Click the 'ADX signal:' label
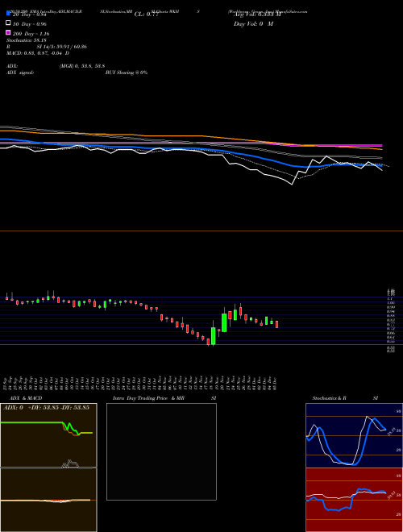The width and height of the screenshot is (403, 532). pyautogui.click(x=20, y=73)
